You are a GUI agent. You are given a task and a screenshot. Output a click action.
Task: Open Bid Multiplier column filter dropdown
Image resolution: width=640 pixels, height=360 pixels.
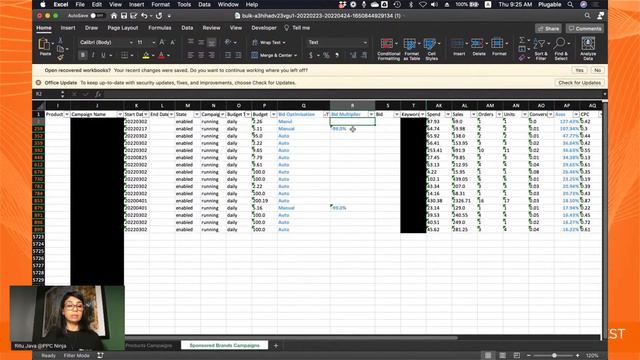point(371,115)
